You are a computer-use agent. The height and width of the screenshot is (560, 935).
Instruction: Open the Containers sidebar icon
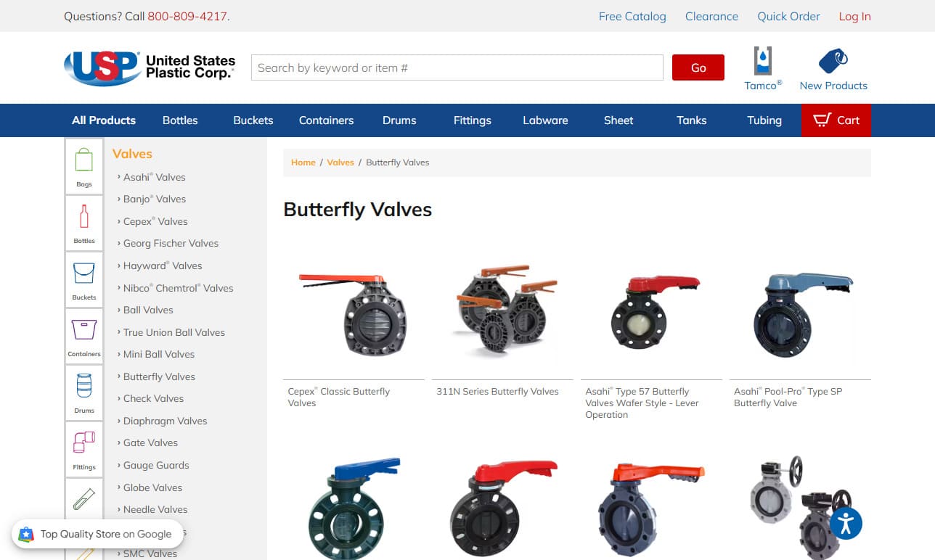tap(84, 335)
